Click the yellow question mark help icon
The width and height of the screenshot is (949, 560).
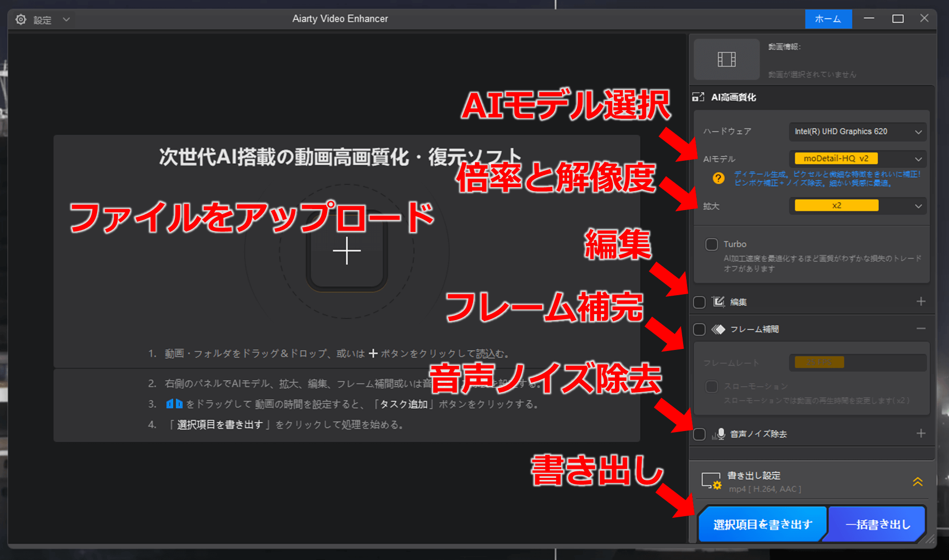click(x=718, y=178)
